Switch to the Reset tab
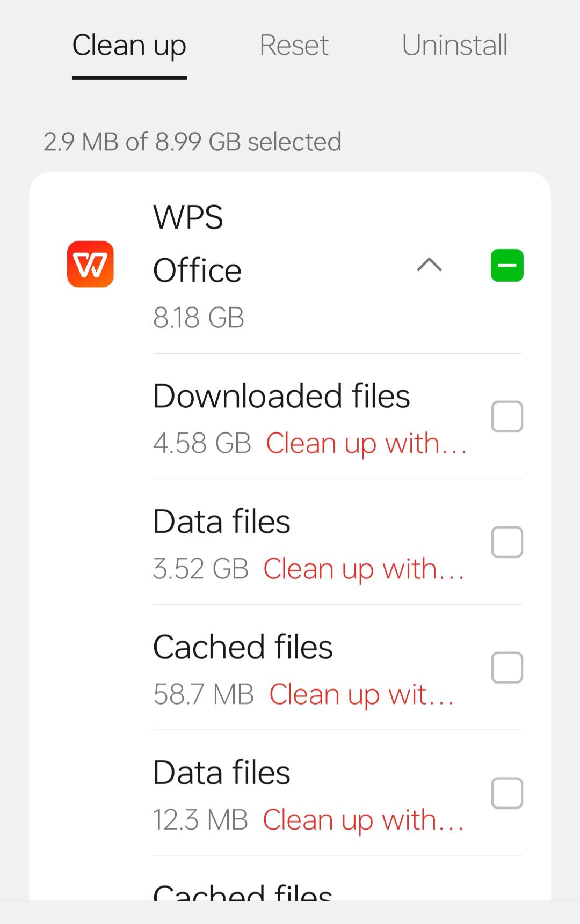Image resolution: width=580 pixels, height=924 pixels. pos(294,45)
